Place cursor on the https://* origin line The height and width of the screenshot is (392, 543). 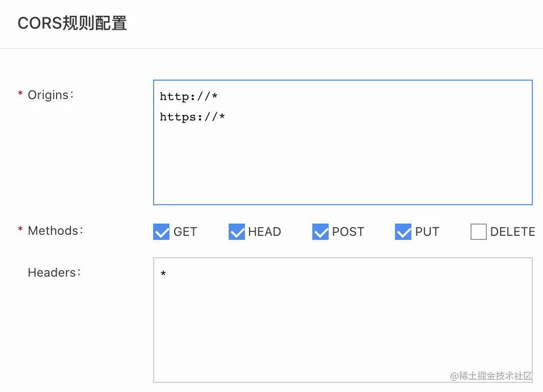coord(192,117)
